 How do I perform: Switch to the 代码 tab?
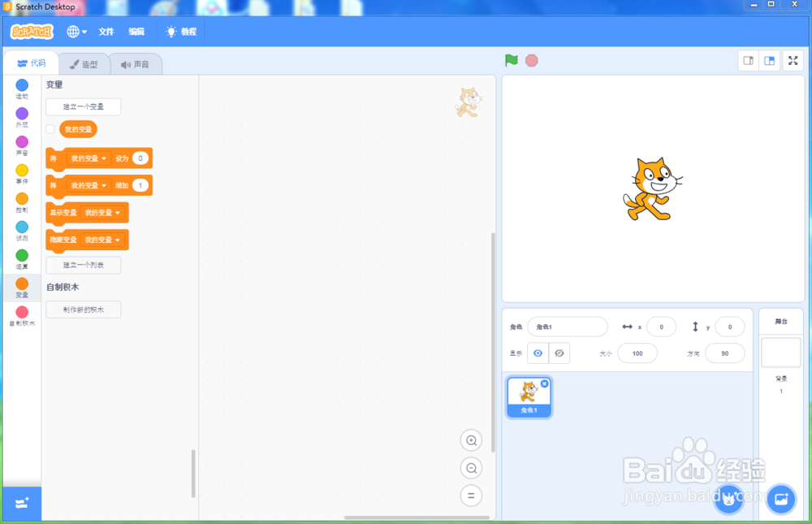click(x=31, y=63)
